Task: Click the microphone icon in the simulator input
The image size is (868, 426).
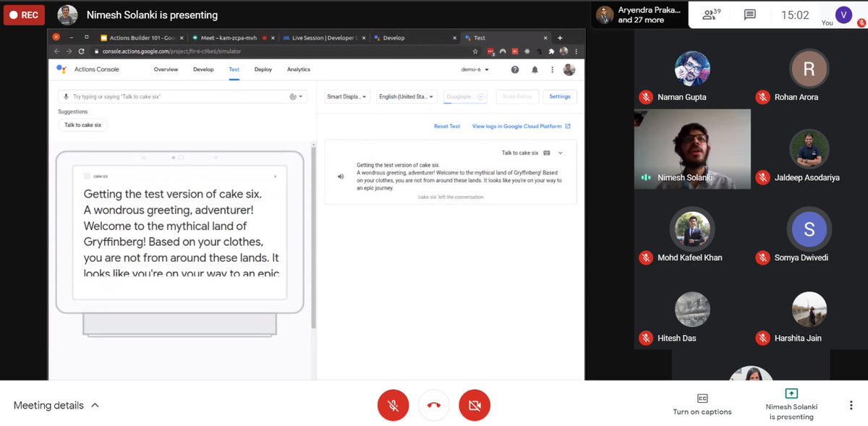Action: pyautogui.click(x=66, y=95)
